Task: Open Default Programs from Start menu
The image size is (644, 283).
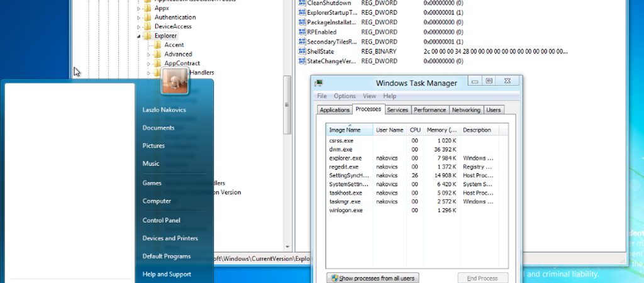Action: (166, 257)
